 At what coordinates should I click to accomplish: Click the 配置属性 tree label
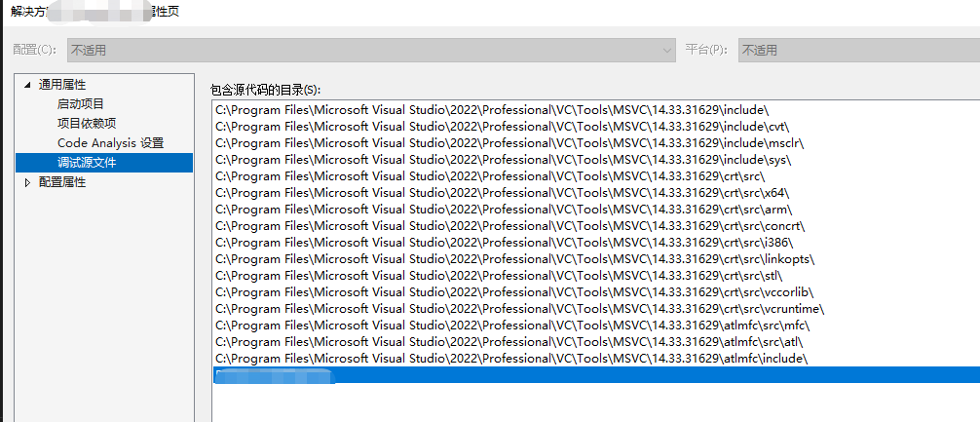[62, 182]
